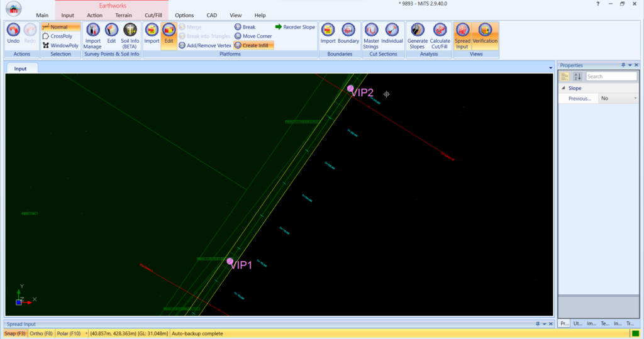Open Individual cut section
The width and height of the screenshot is (644, 339).
(392, 34)
